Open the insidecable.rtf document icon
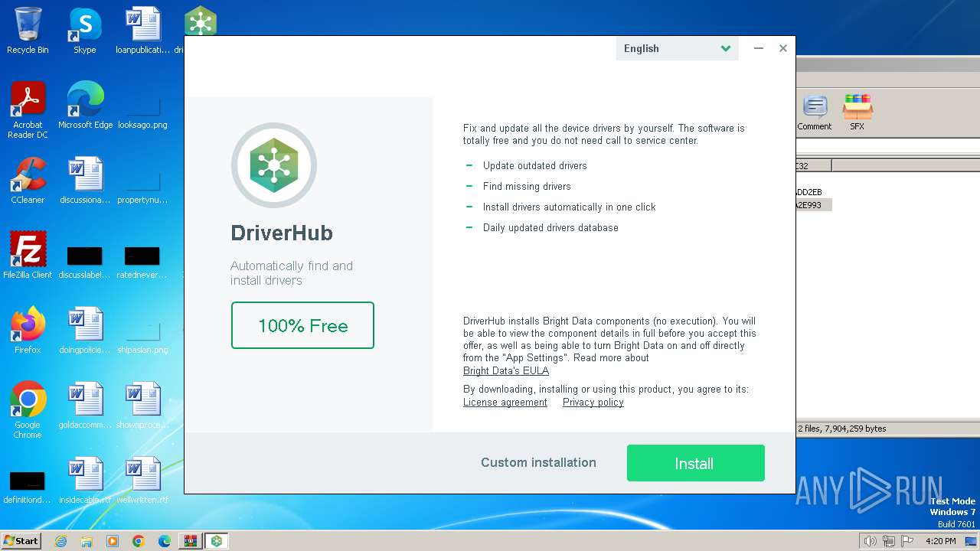The image size is (980, 551). tap(85, 481)
